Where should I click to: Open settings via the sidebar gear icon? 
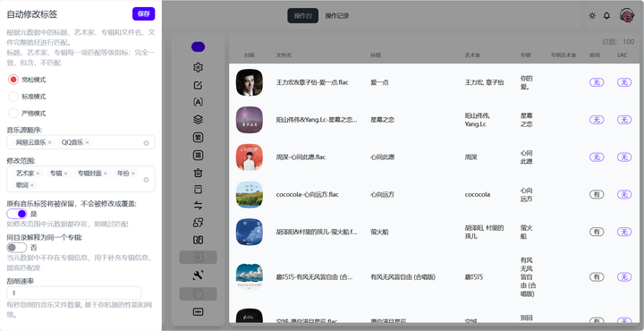click(x=198, y=67)
